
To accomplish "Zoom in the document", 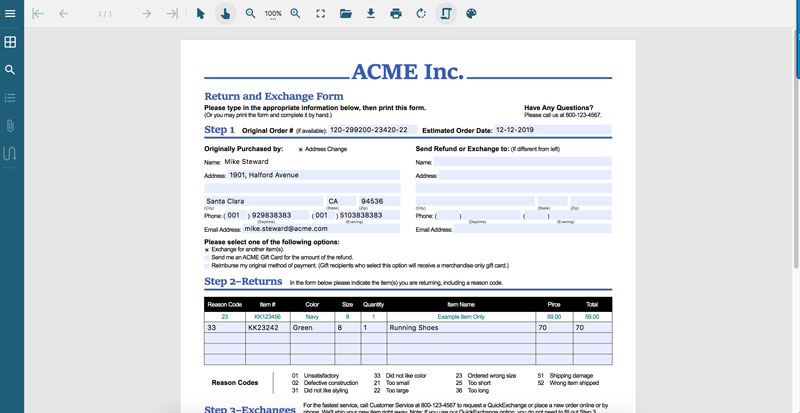I will pyautogui.click(x=295, y=14).
